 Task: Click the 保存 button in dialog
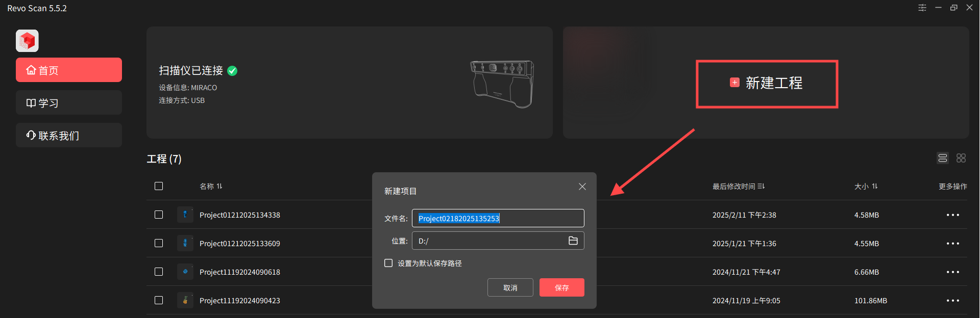(x=562, y=287)
